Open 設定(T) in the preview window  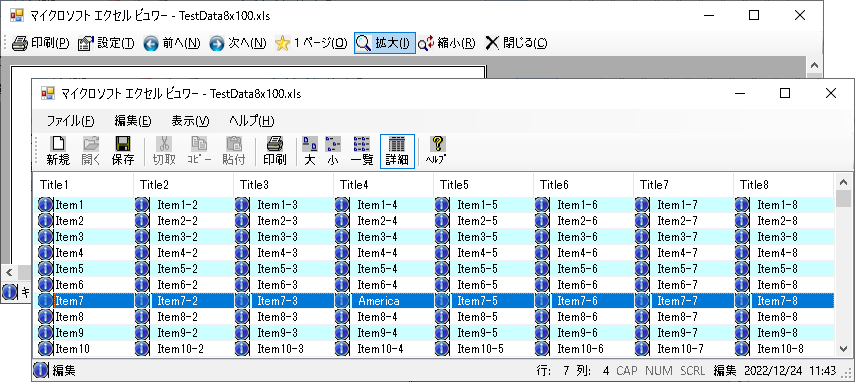(x=106, y=43)
